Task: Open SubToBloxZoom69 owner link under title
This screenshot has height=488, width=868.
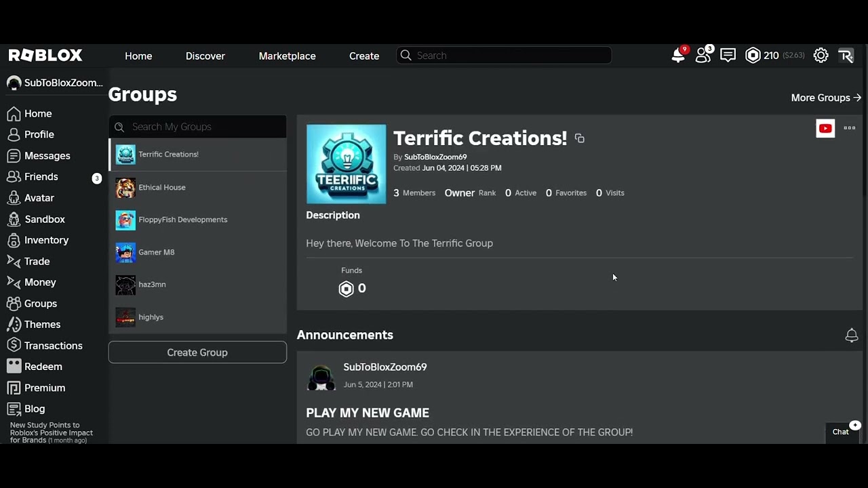Action: [435, 157]
